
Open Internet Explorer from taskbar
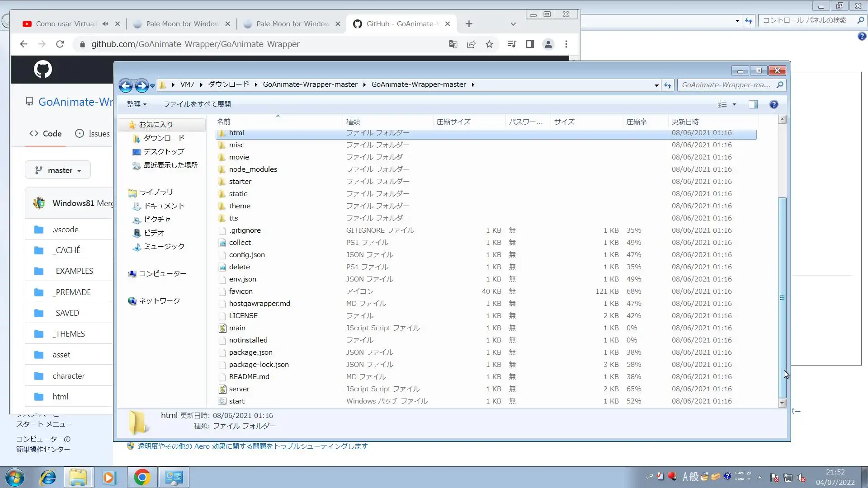point(48,477)
